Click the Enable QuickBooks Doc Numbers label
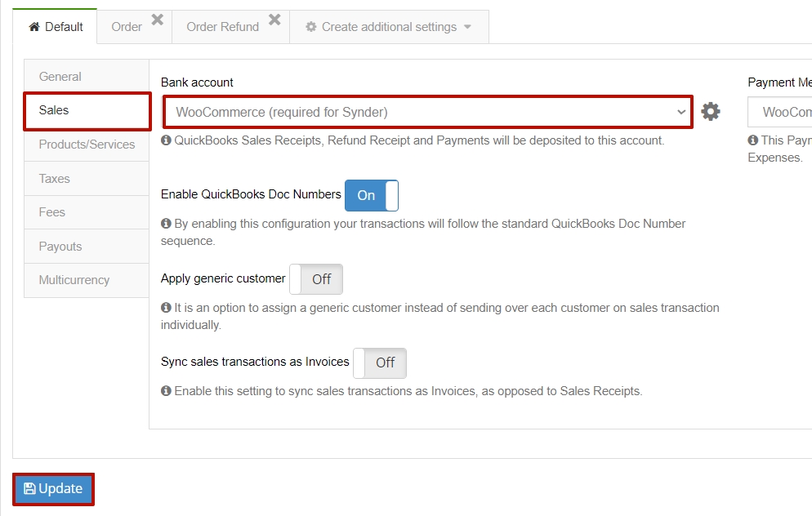 click(x=251, y=194)
